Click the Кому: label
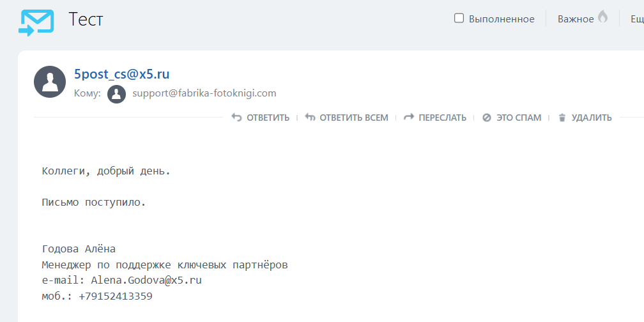The height and width of the screenshot is (322, 644). (x=88, y=94)
